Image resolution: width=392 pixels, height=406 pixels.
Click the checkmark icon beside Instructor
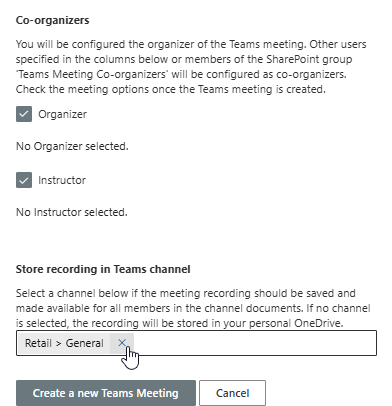(24, 180)
